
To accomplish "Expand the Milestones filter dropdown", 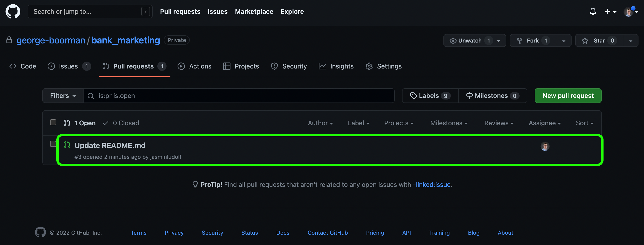I will click(x=449, y=123).
